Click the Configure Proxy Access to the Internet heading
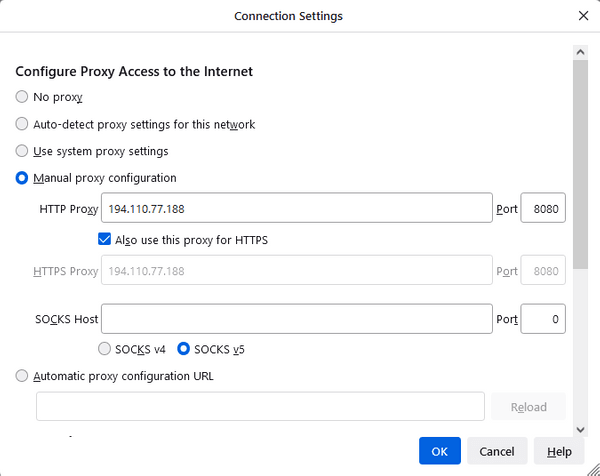 134,72
